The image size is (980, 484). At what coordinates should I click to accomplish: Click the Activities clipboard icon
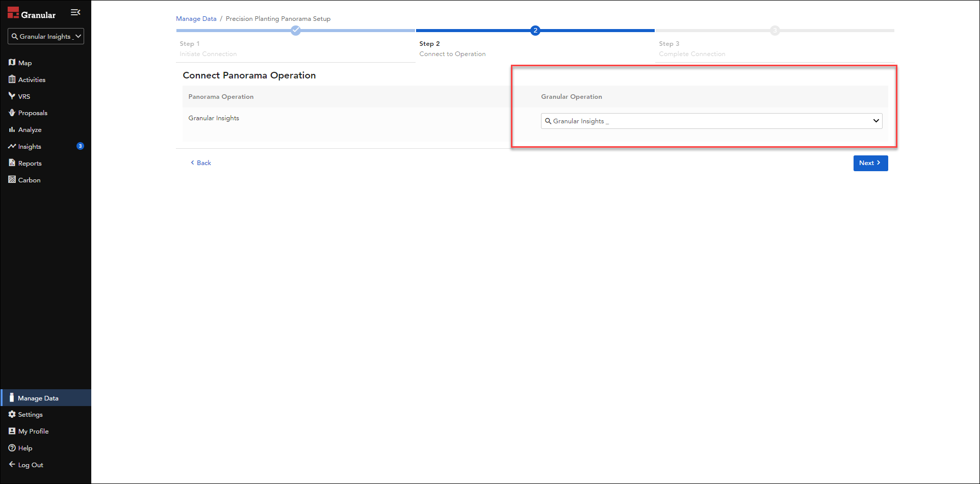(x=12, y=79)
